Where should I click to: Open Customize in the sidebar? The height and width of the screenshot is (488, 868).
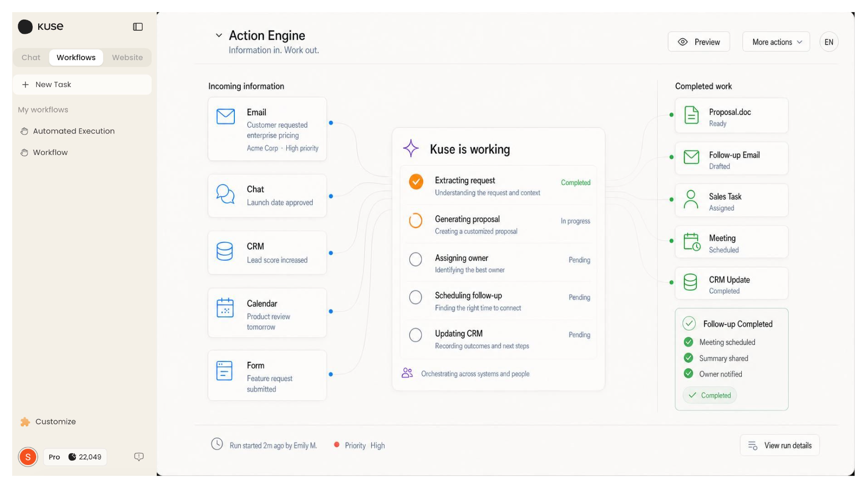(49, 421)
